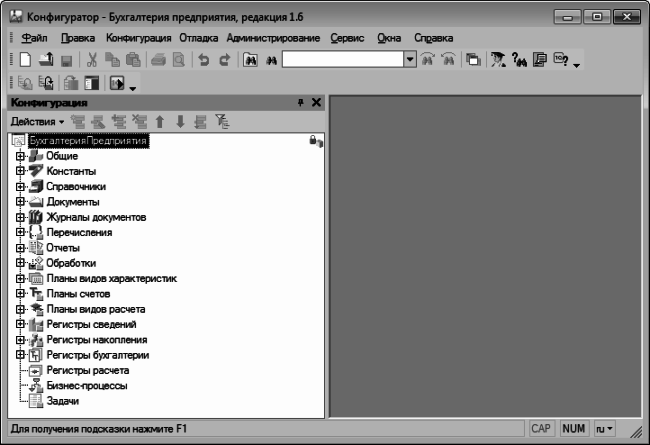Screen dimensions: 650x445
Task: Open the Справка menu
Action: coord(434,38)
